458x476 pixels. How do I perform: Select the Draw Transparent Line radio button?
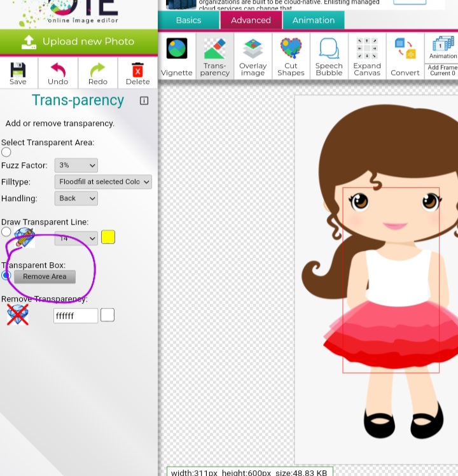(x=6, y=232)
